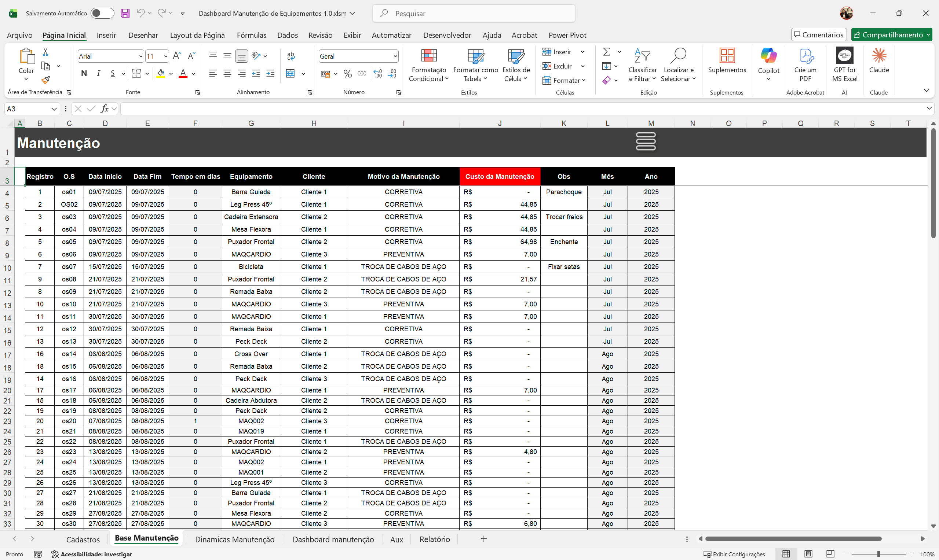Viewport: 939px width, 560px height.
Task: Select the Format Painter brush icon
Action: 45,80
